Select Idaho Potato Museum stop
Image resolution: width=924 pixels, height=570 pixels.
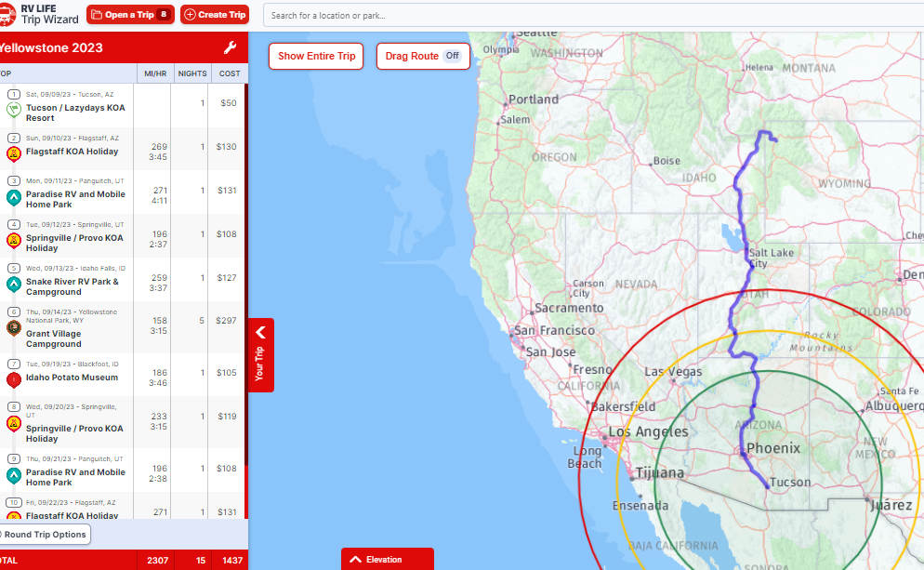72,378
